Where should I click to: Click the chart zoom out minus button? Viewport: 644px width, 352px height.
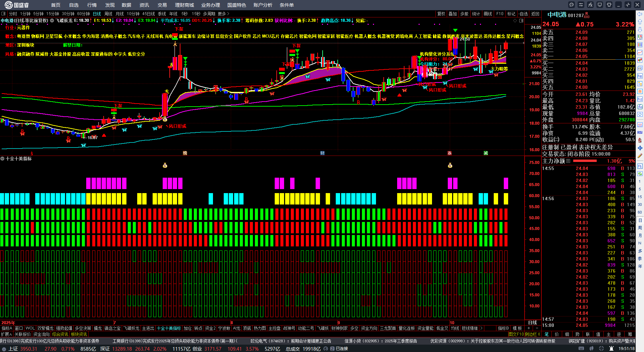(x=536, y=328)
